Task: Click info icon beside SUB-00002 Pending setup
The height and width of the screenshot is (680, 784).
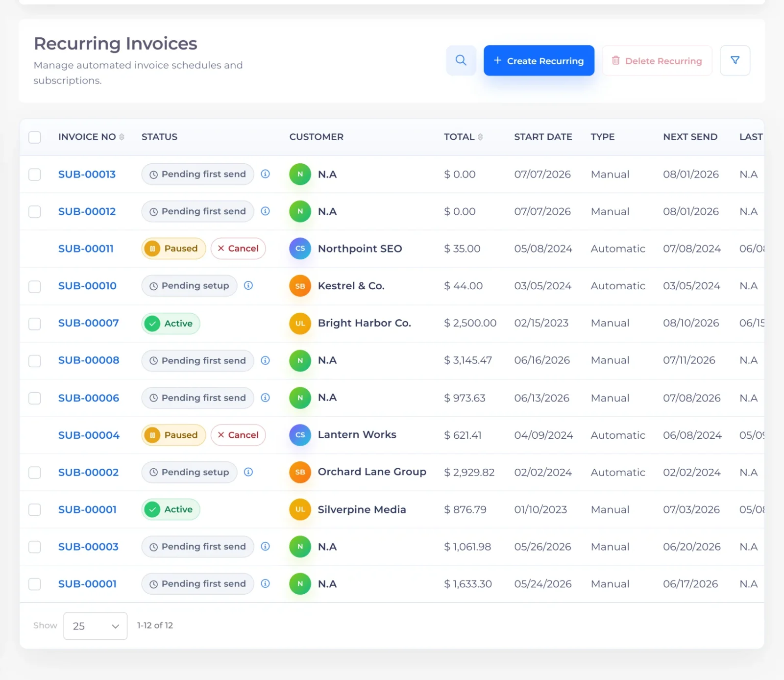Action: point(248,472)
